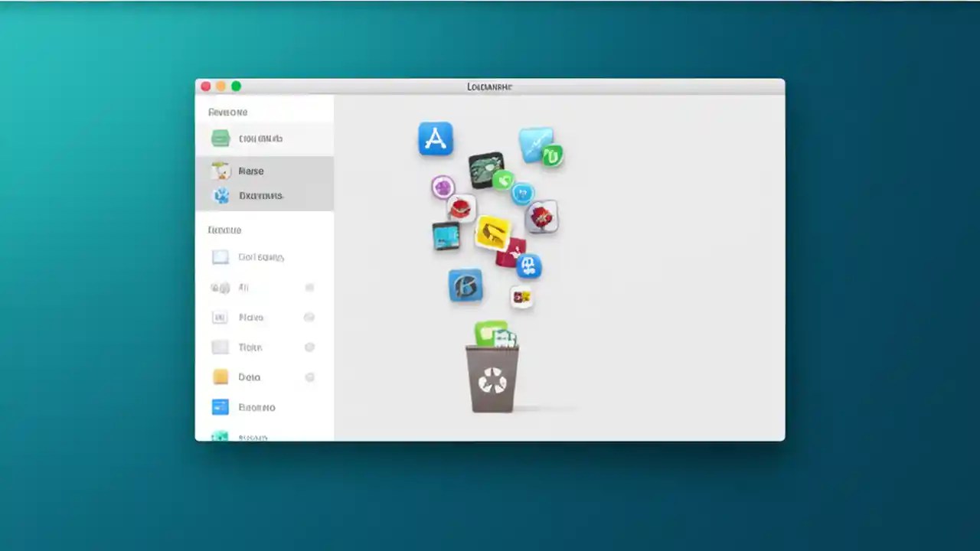The width and height of the screenshot is (980, 551).
Task: Enable the toggle next to 'Tiorr'
Action: click(309, 347)
